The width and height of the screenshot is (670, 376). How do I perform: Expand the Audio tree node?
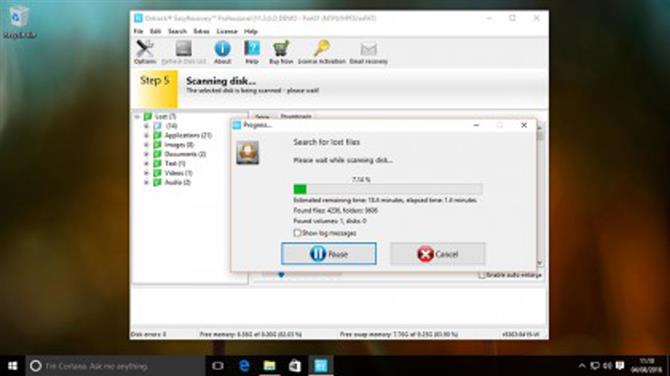coord(147,182)
